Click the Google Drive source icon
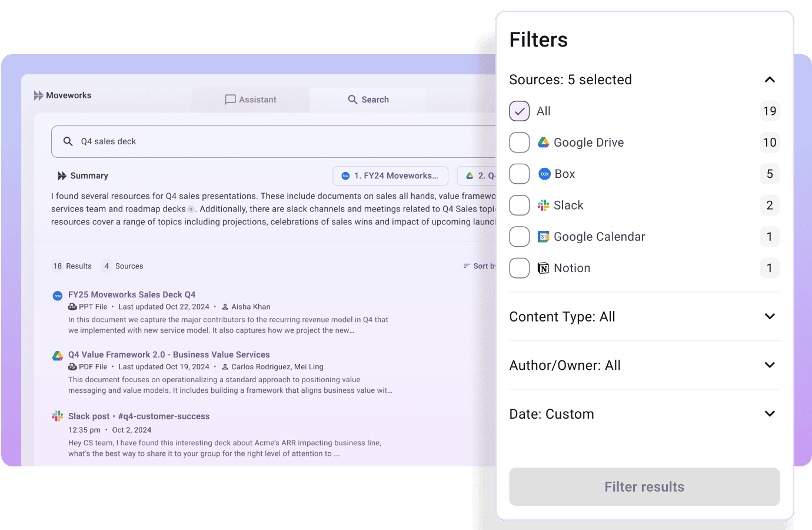Image resolution: width=812 pixels, height=530 pixels. pos(544,142)
